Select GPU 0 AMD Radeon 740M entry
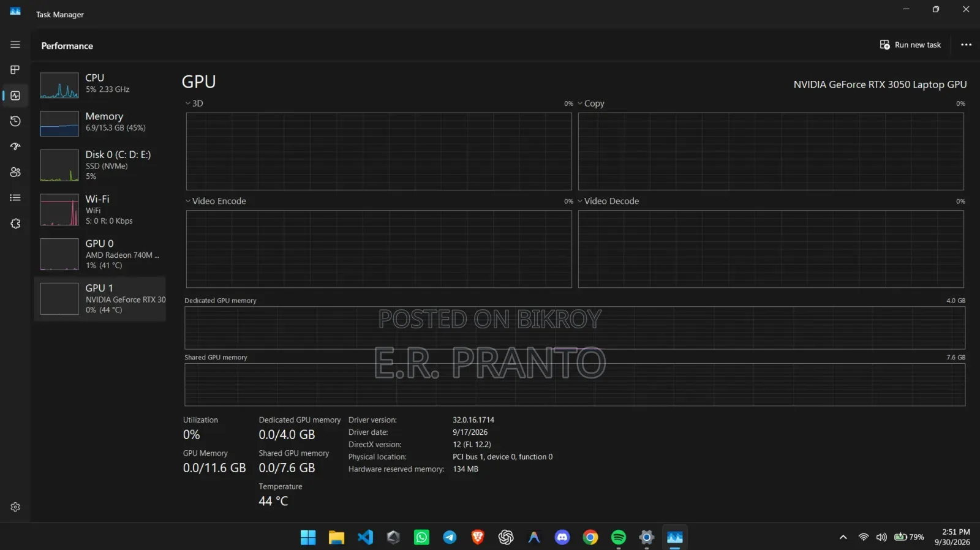 [x=100, y=254]
